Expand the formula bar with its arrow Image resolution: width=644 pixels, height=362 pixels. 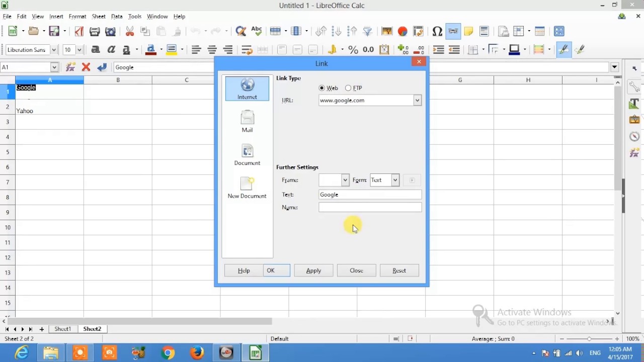[614, 67]
